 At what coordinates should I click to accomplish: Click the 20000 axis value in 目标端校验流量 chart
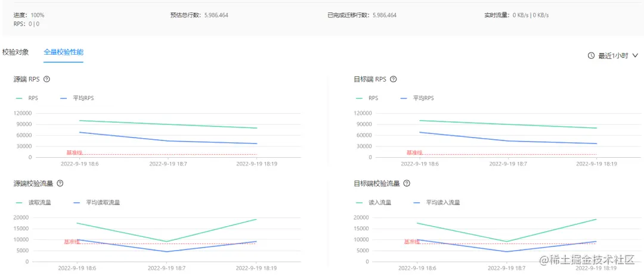point(363,218)
